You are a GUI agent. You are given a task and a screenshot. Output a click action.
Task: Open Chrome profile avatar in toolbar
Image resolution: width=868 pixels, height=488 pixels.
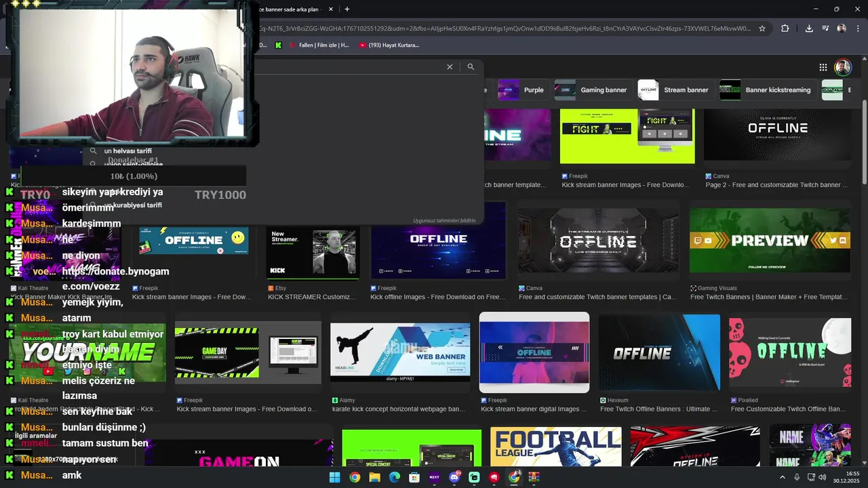pyautogui.click(x=842, y=28)
